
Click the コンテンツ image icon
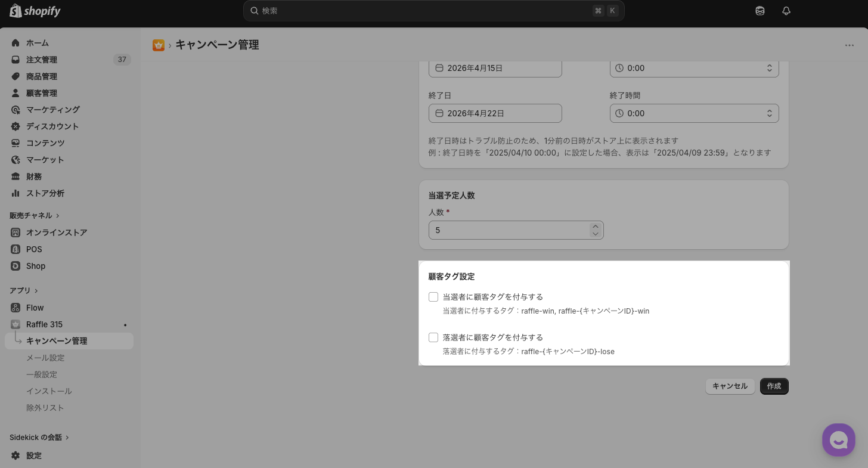(16, 143)
